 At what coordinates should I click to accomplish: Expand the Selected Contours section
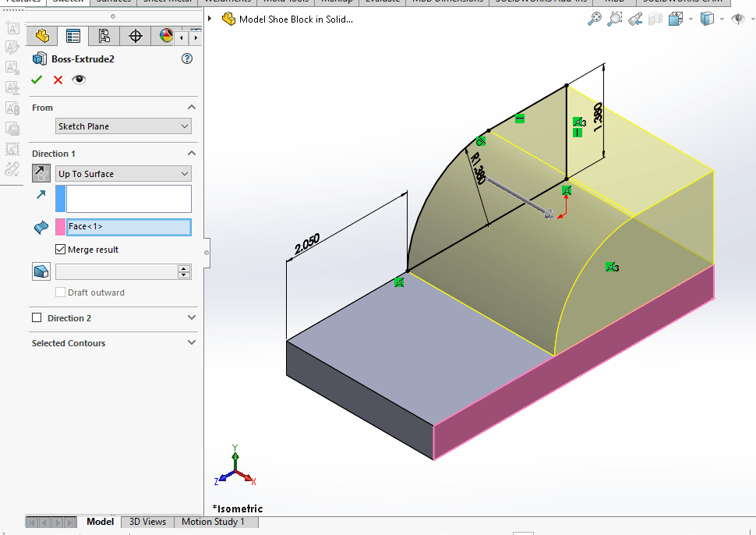point(192,343)
